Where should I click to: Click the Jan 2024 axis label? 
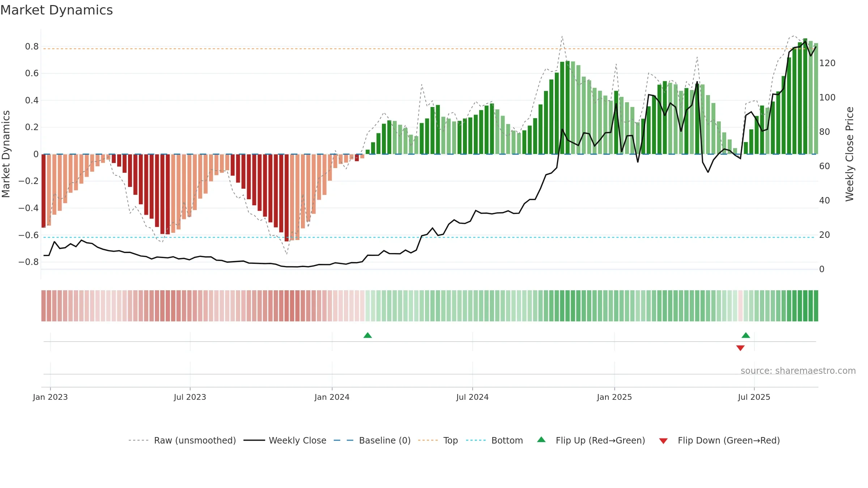[332, 397]
